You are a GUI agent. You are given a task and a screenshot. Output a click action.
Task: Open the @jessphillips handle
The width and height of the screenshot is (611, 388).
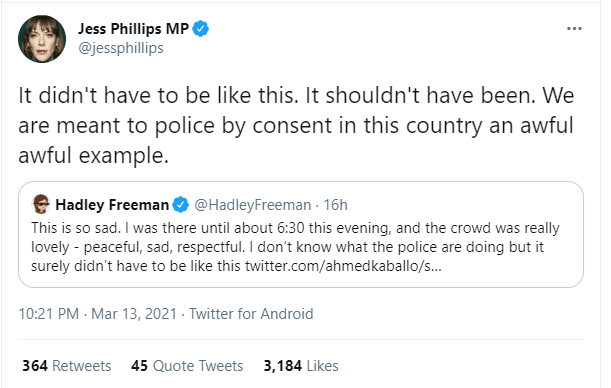coord(121,48)
